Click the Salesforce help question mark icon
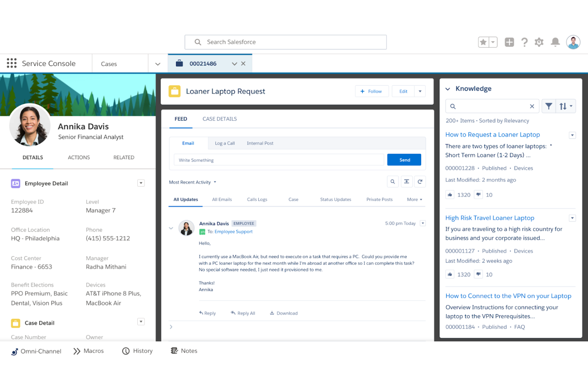The image size is (588, 392). tap(524, 42)
